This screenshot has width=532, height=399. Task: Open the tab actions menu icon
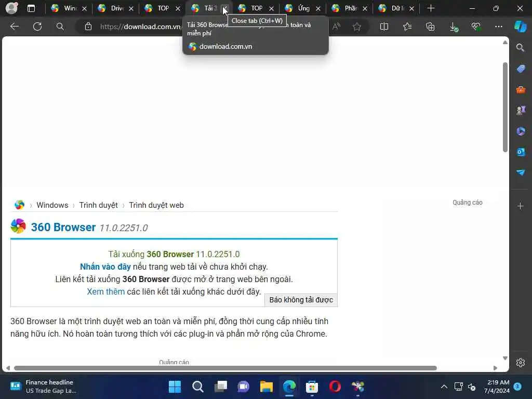pos(31,8)
